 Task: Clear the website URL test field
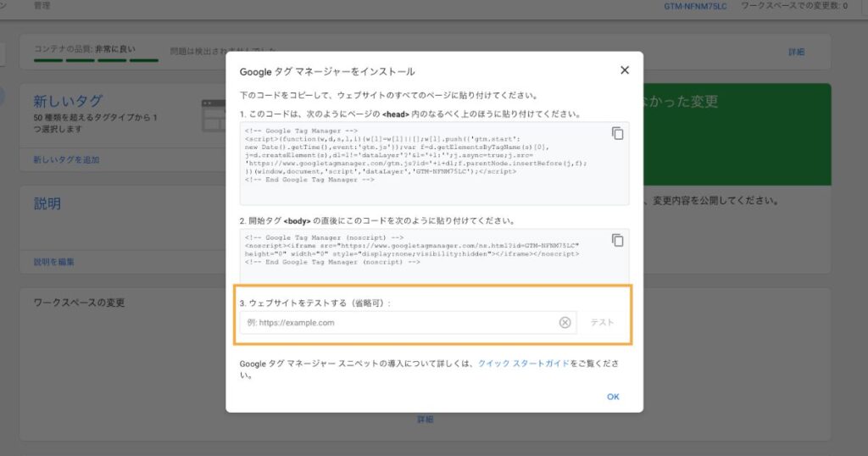tap(565, 323)
